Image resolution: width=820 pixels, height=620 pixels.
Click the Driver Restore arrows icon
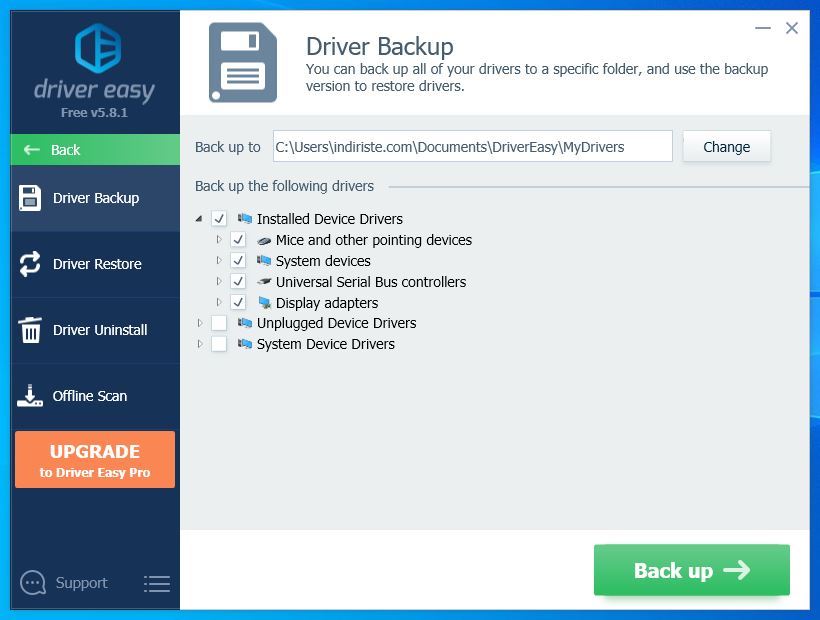pyautogui.click(x=30, y=264)
